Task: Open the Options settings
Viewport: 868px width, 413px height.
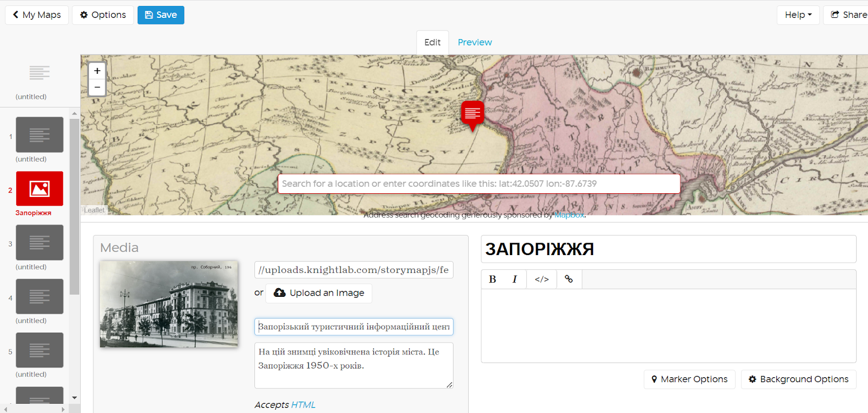Action: tap(103, 15)
